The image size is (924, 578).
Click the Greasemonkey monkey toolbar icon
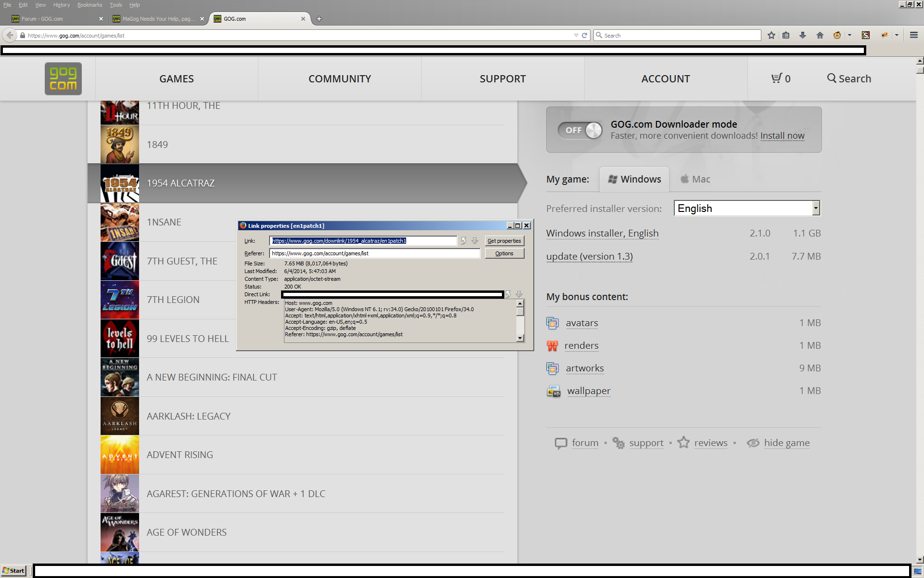pos(837,35)
